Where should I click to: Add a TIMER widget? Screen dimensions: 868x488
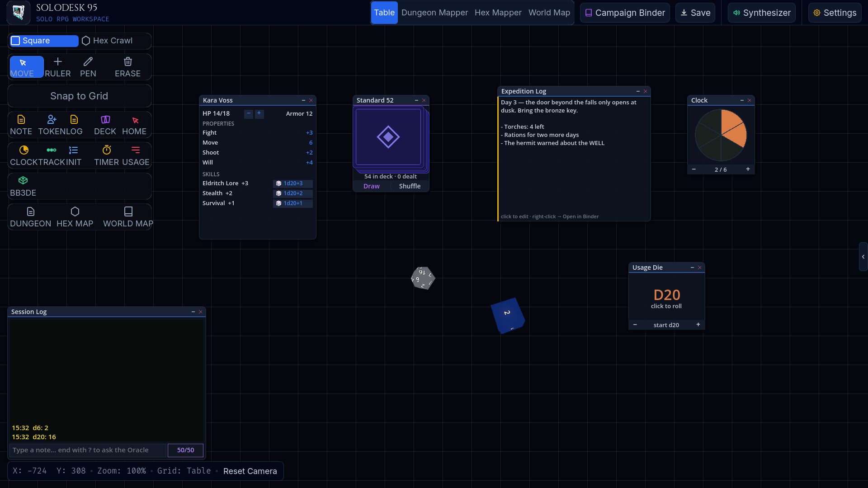tap(107, 155)
